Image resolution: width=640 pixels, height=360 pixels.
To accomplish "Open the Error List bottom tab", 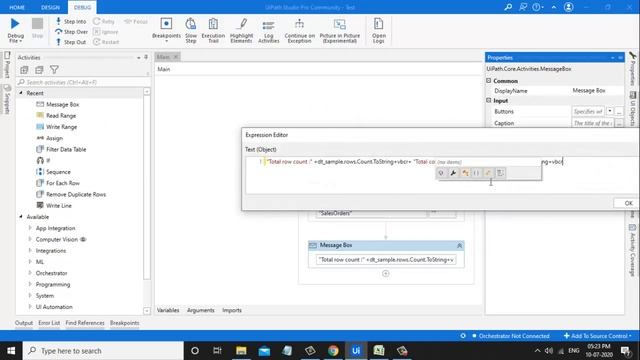I will click(x=49, y=323).
